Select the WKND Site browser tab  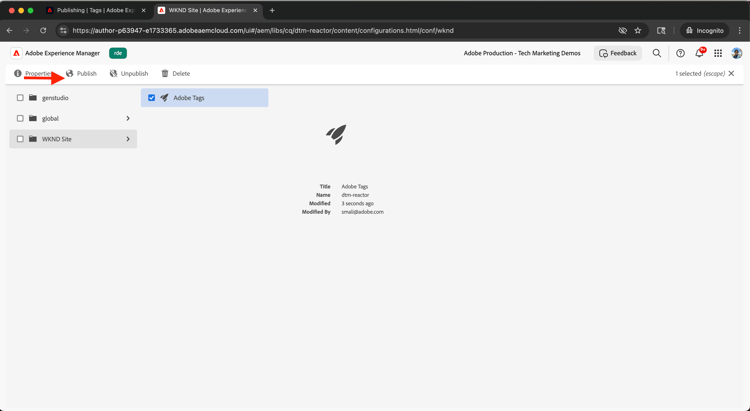(x=208, y=10)
